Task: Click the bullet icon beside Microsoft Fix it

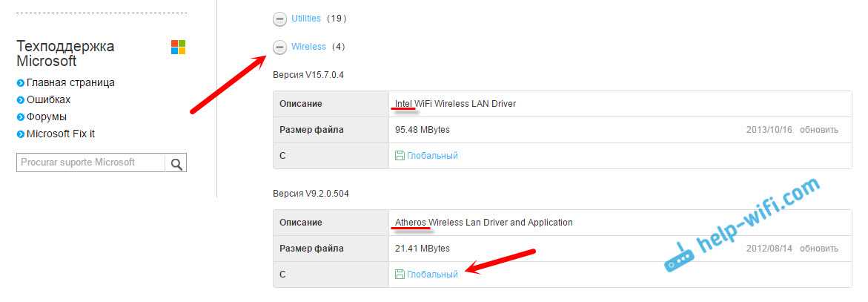Action: tap(21, 134)
